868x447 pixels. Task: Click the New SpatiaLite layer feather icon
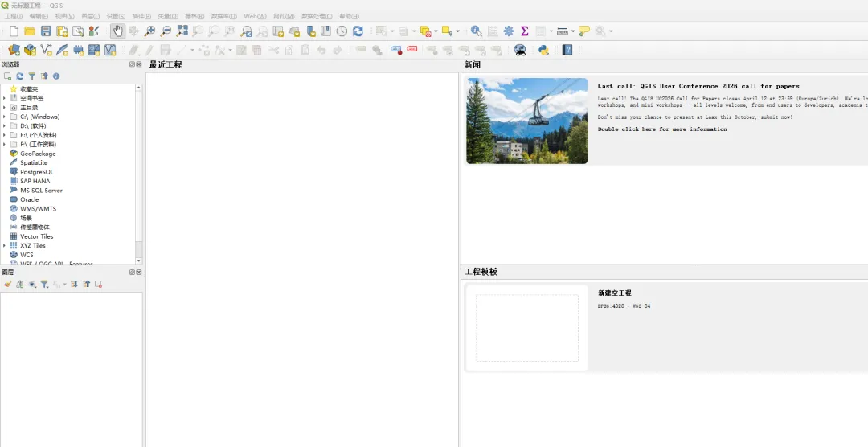coord(62,51)
